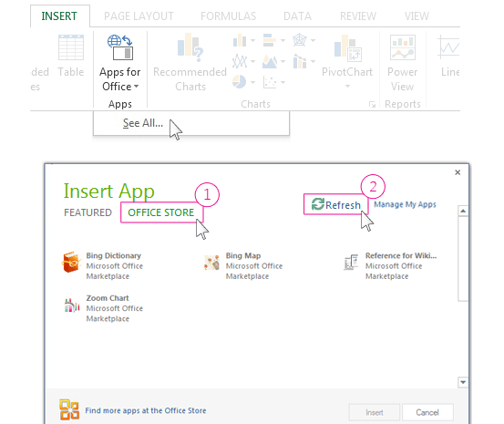Expand the PivotChart dropdown arrow
Image resolution: width=504 pixels, height=424 pixels.
click(347, 87)
